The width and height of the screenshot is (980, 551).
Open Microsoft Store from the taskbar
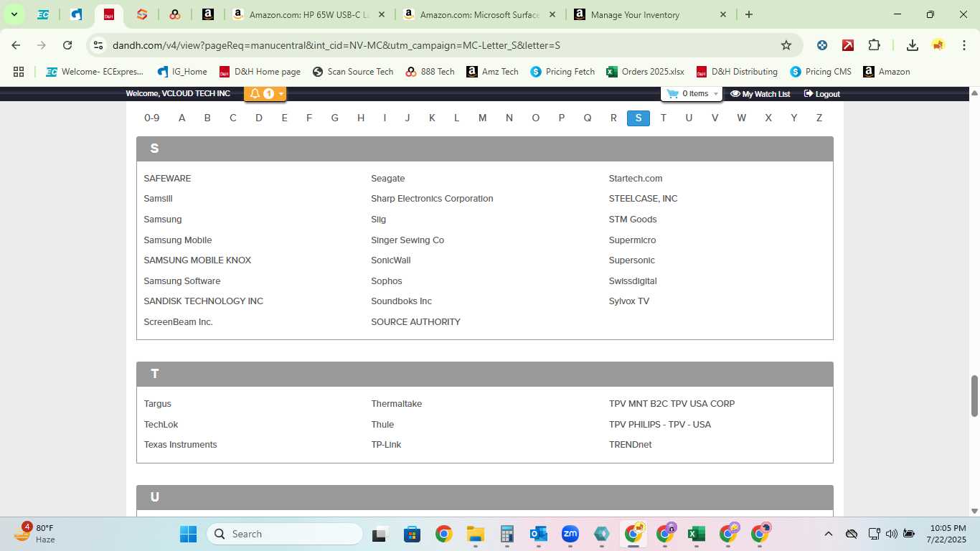(x=412, y=534)
